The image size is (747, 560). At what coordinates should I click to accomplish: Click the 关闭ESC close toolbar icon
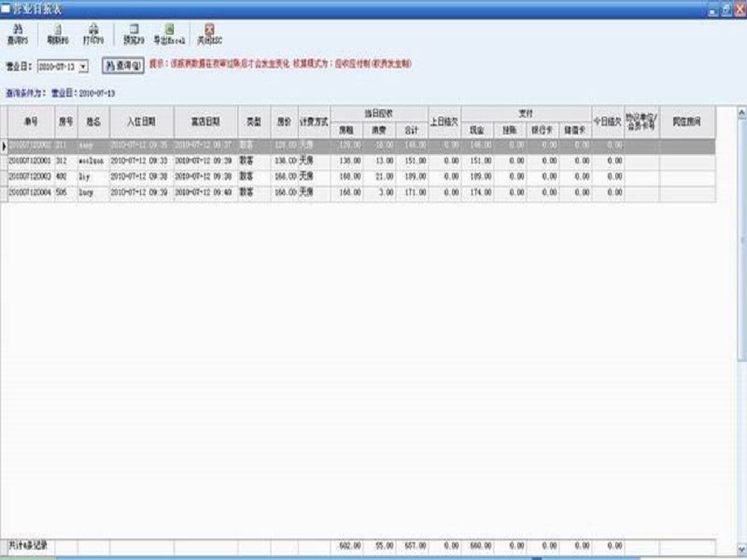(x=208, y=35)
